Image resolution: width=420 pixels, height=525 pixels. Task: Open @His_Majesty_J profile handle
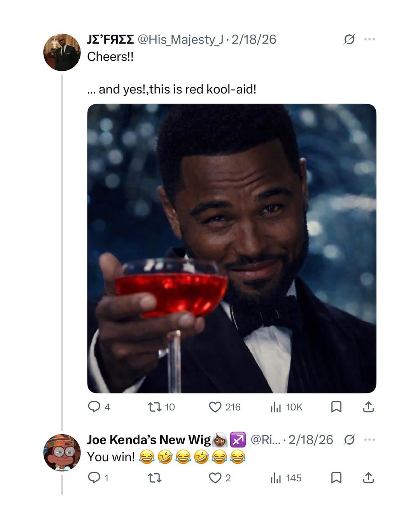click(x=181, y=39)
